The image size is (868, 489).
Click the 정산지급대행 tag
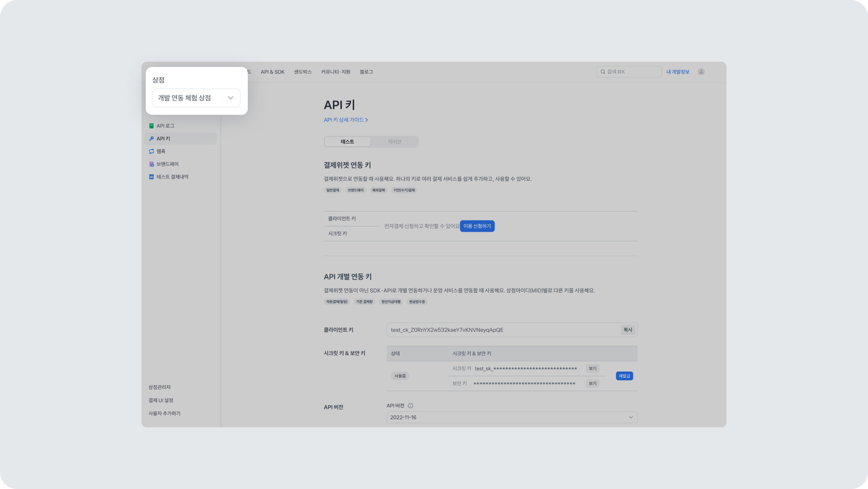(391, 302)
